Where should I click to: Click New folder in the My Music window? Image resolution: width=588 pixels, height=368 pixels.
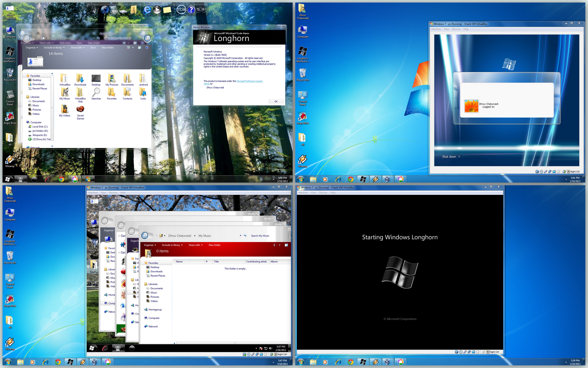[215, 245]
